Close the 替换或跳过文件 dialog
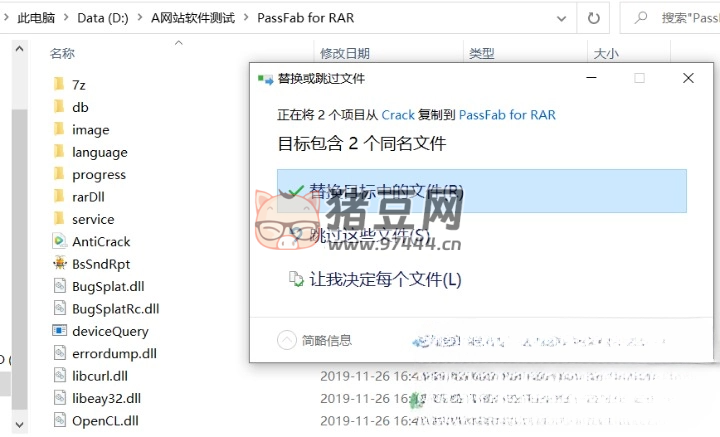The width and height of the screenshot is (720, 437). click(688, 78)
